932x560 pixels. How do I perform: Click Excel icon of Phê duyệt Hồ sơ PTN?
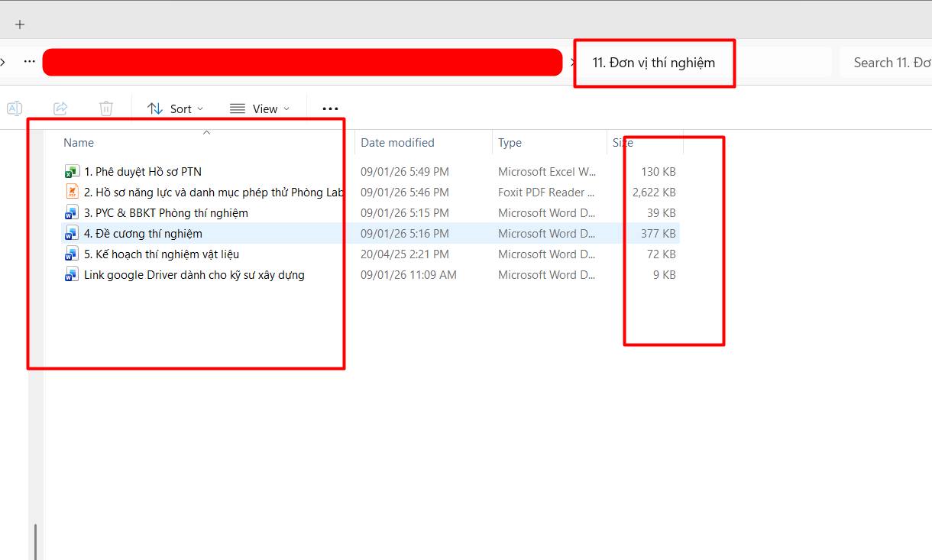point(72,172)
